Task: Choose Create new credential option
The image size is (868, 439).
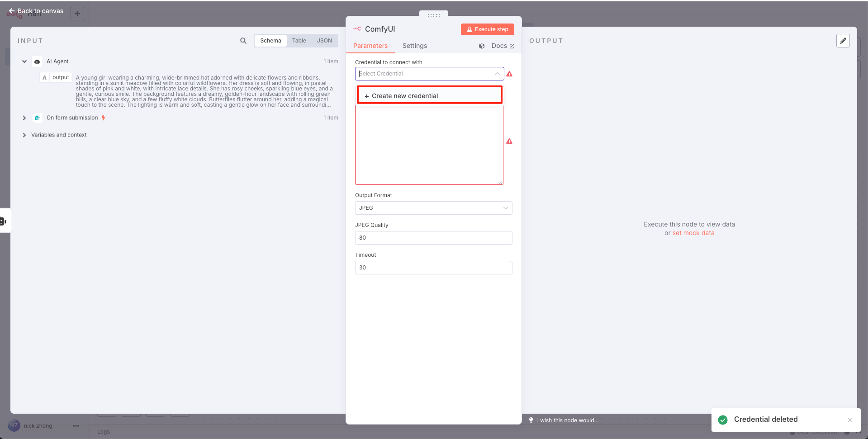Action: (430, 96)
